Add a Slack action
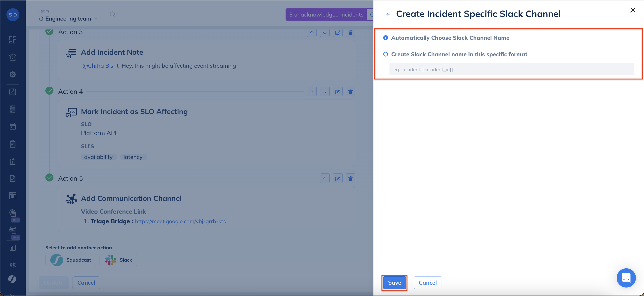 118,260
